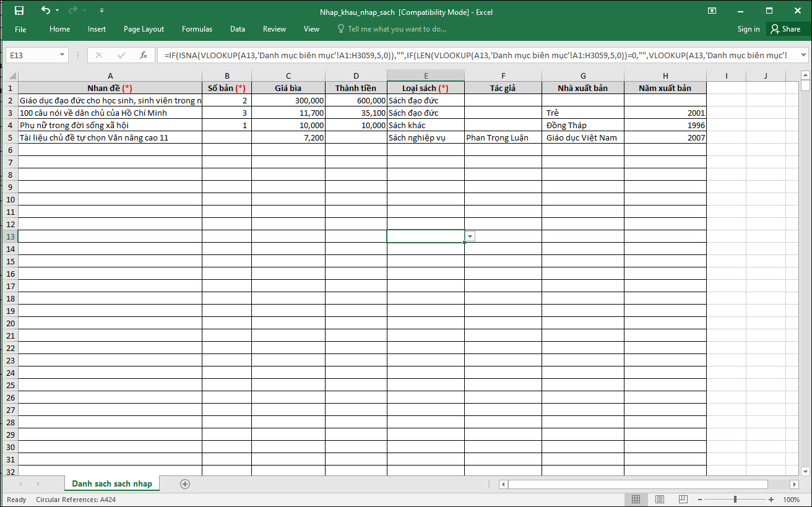
Task: Open the File menu
Action: click(x=20, y=29)
